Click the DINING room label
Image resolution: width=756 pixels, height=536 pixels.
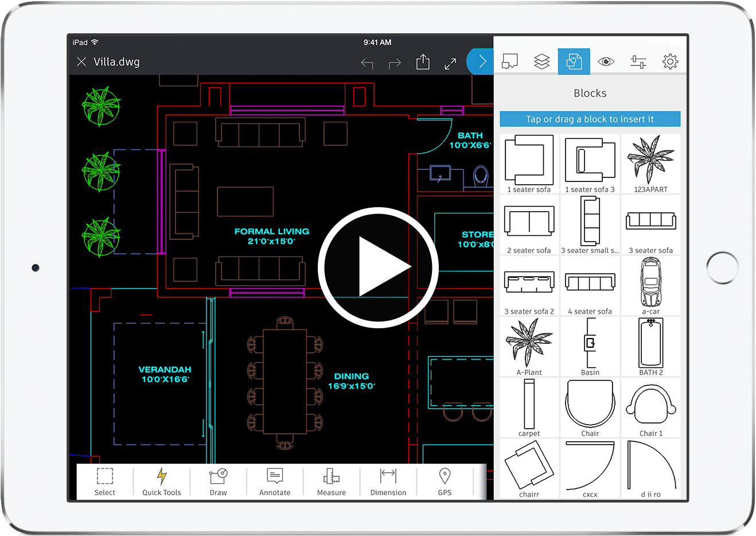(x=351, y=381)
